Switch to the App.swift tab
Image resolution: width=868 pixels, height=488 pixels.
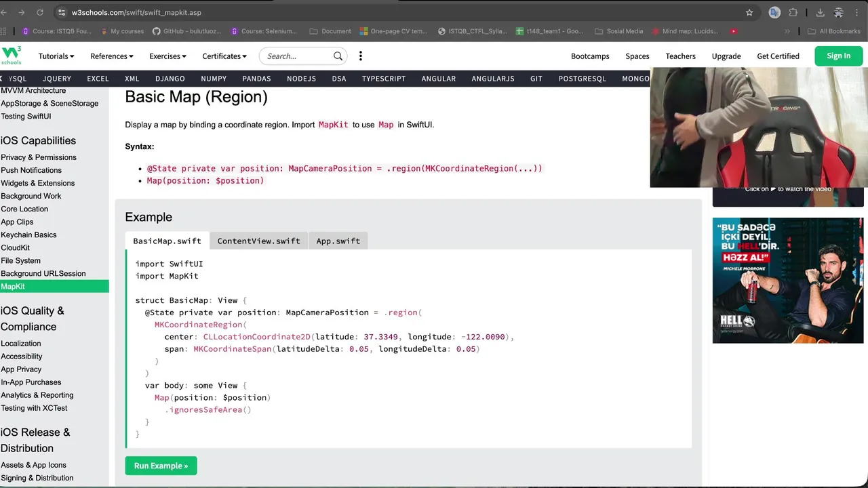338,241
